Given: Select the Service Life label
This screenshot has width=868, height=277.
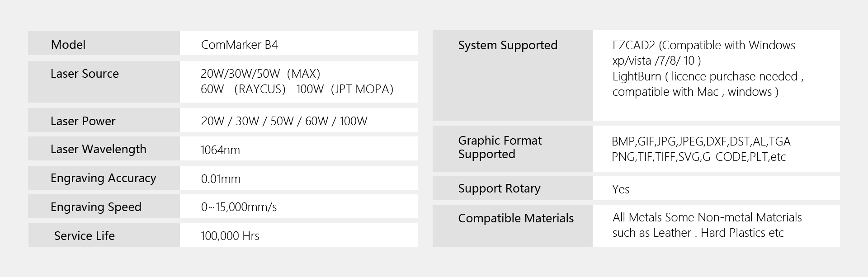Looking at the screenshot, I should 84,236.
